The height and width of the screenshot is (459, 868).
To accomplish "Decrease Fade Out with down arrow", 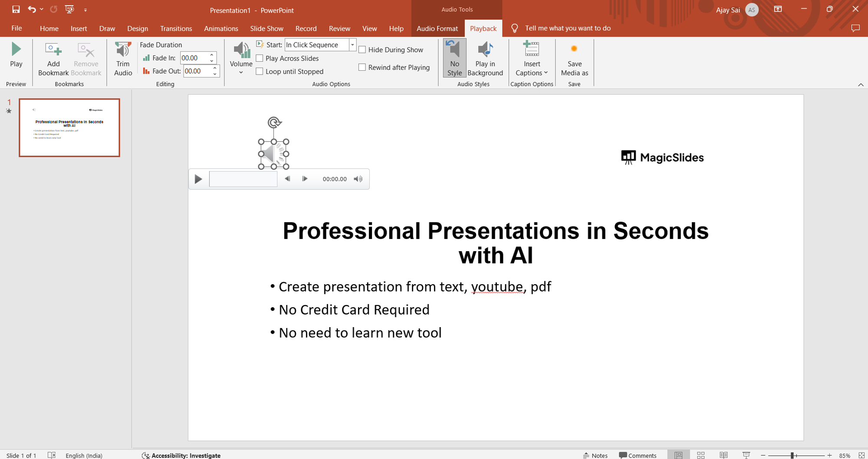I will tap(215, 74).
